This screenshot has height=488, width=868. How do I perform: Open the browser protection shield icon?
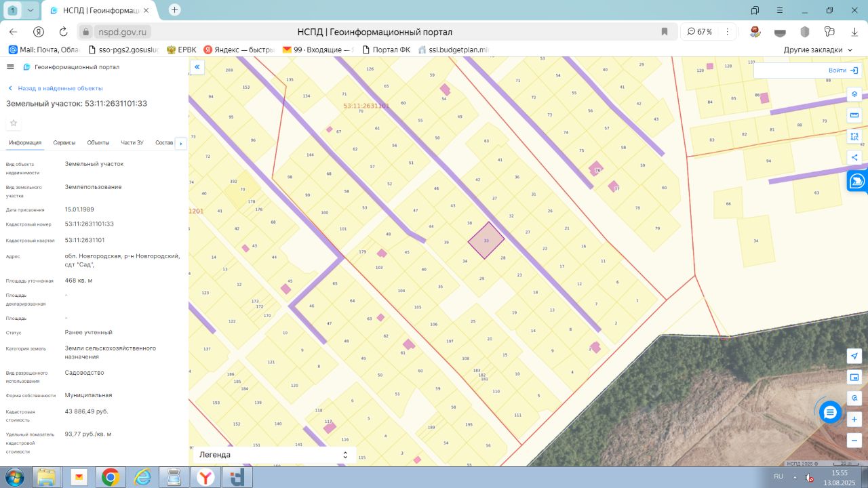pos(805,32)
